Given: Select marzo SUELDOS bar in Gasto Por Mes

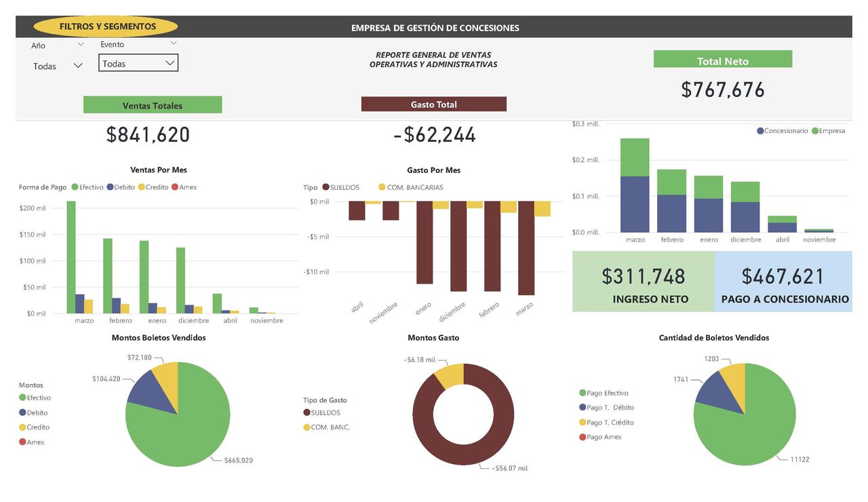Looking at the screenshot, I should (x=526, y=248).
